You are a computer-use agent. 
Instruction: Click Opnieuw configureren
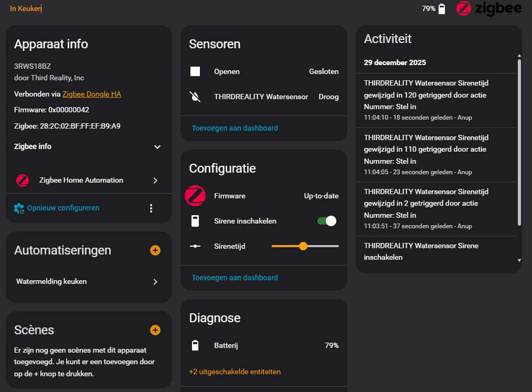click(x=63, y=208)
